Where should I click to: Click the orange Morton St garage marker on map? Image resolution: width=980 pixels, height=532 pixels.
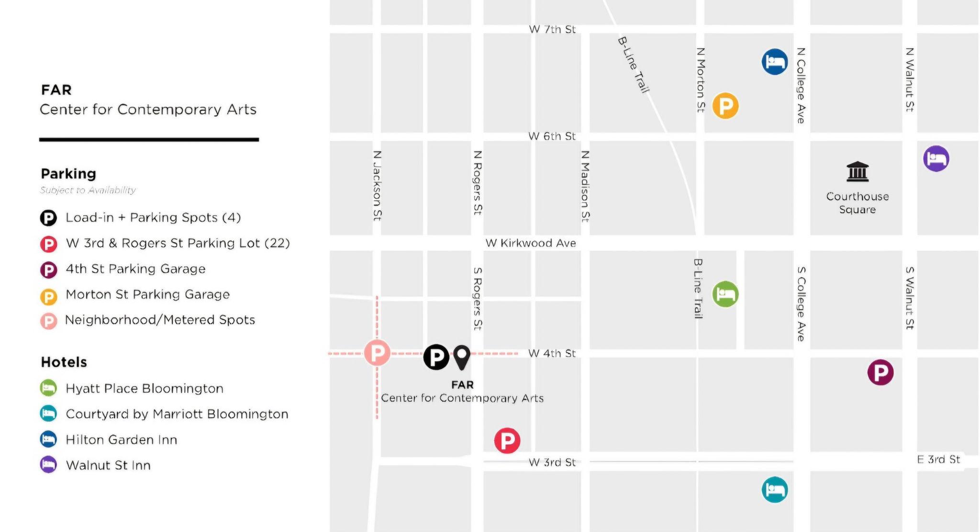[x=725, y=105]
